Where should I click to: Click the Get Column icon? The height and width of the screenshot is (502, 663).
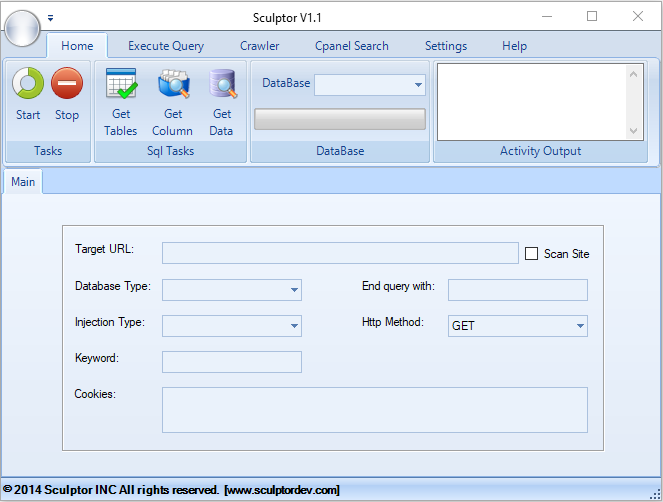coord(173,86)
